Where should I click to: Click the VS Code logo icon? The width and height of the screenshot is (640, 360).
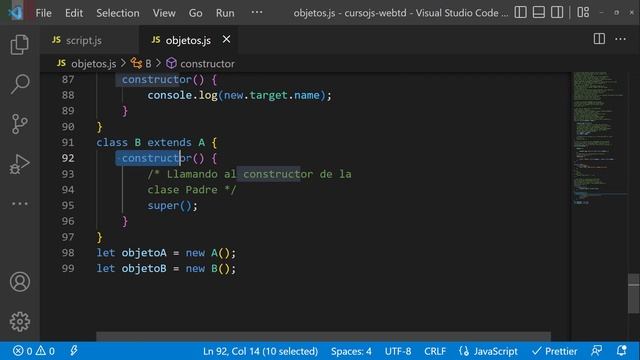click(x=16, y=13)
